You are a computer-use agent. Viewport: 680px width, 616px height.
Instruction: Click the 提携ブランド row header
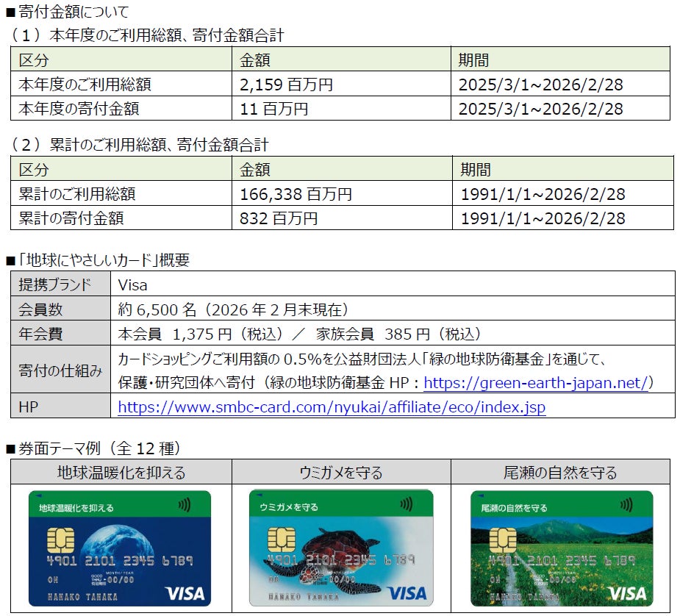(60, 284)
